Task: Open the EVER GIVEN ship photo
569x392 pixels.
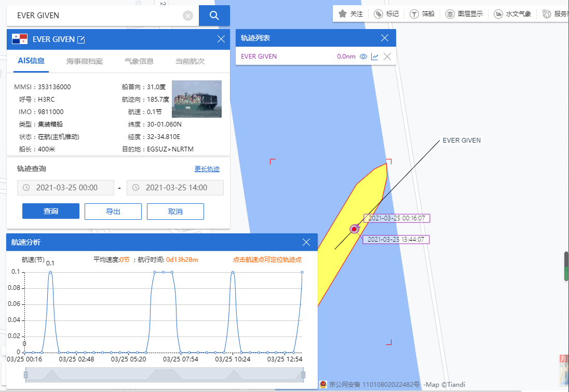Action: point(197,99)
